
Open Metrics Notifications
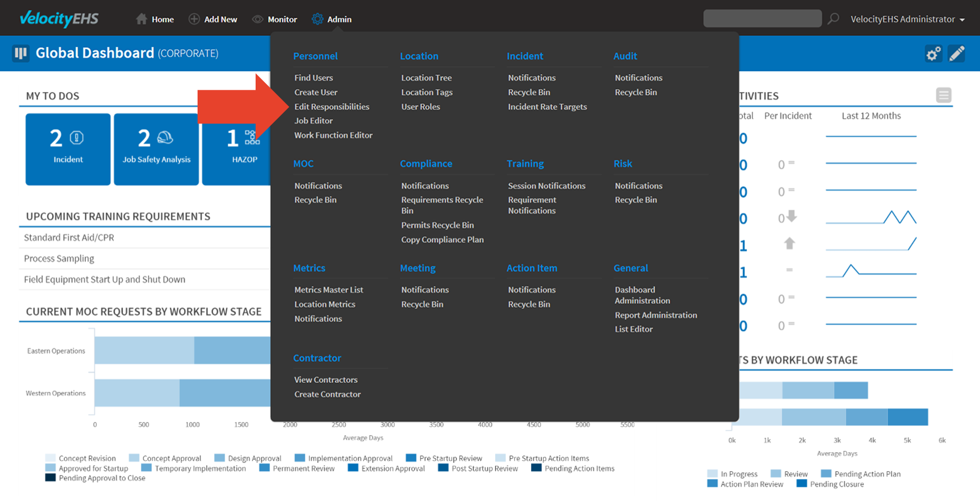tap(318, 319)
